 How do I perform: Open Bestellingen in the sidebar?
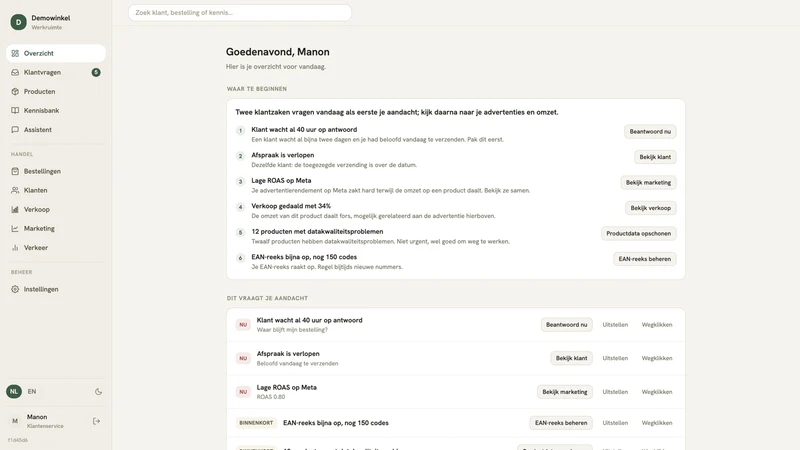click(x=56, y=171)
